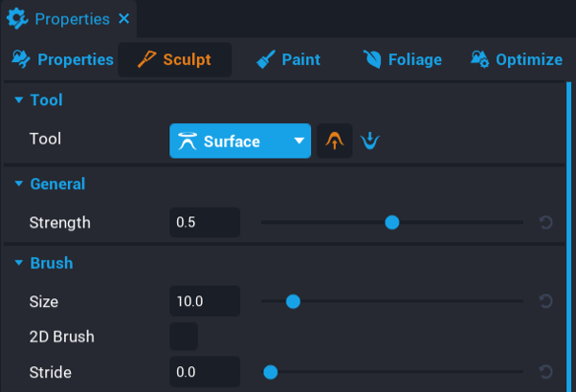Open the Surface tool dropdown
The width and height of the screenshot is (576, 392).
[x=240, y=142]
